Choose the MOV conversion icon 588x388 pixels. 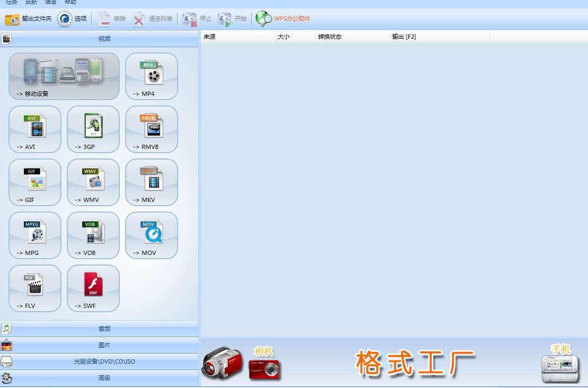click(x=152, y=235)
